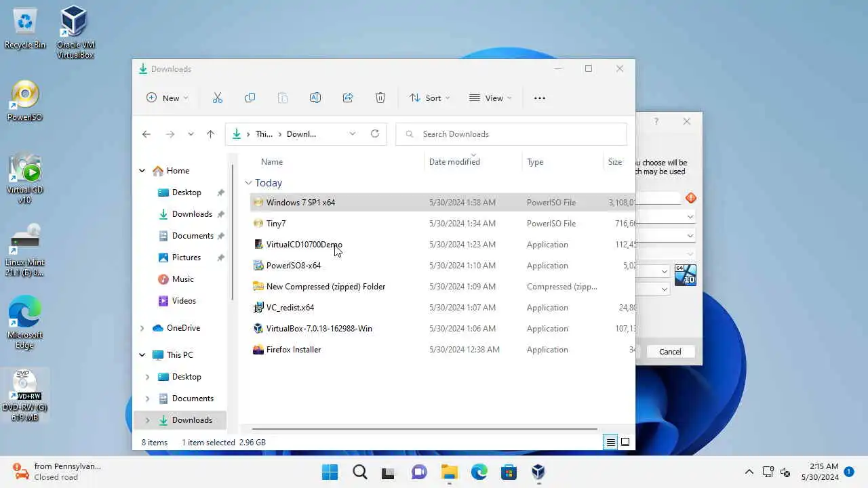This screenshot has height=488, width=868.
Task: Show hidden system tray icons
Action: [x=749, y=472]
